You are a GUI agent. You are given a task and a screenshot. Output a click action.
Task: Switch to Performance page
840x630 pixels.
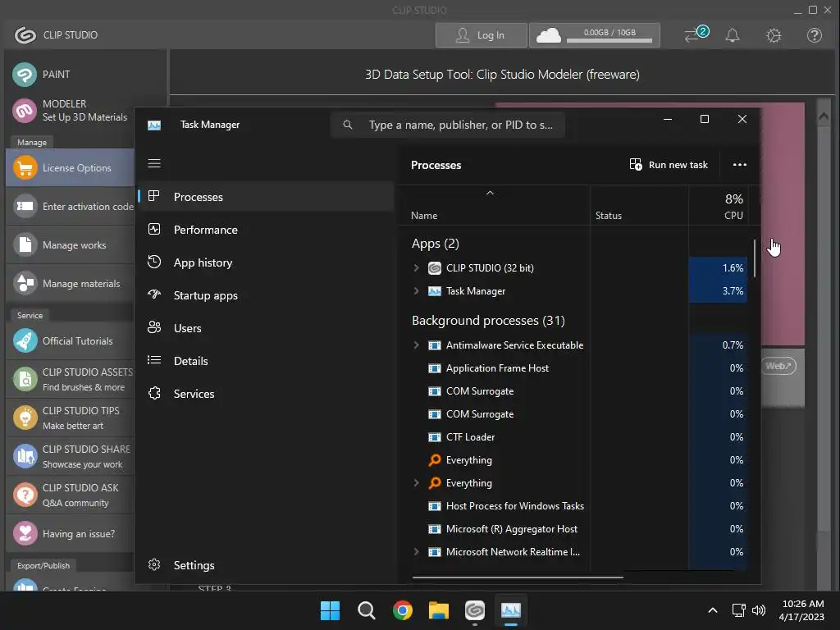coord(266,230)
